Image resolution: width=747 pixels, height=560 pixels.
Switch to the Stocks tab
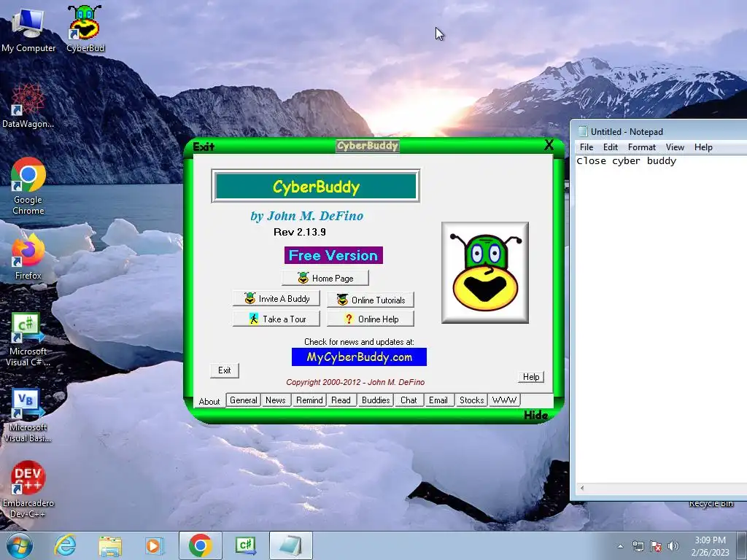472,400
